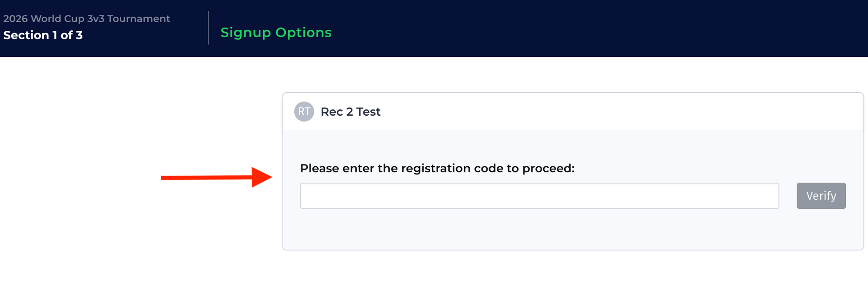Image resolution: width=868 pixels, height=283 pixels.
Task: Select the 2026 World Cup 3v3 Tournament title
Action: pos(86,19)
